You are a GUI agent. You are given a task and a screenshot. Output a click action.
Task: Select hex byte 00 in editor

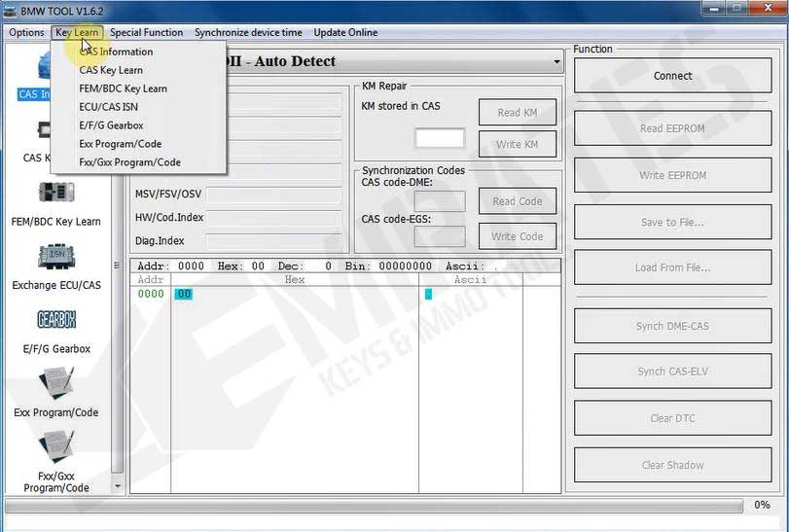click(x=184, y=294)
